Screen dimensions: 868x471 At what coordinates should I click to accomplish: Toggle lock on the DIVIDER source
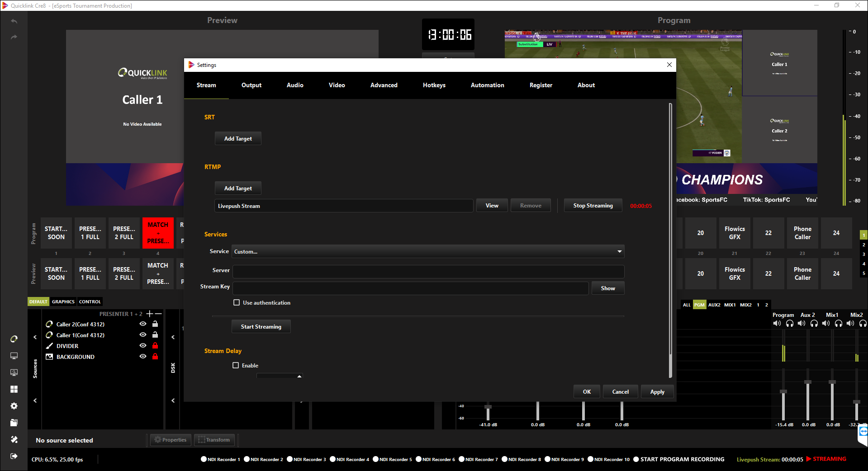tap(155, 346)
